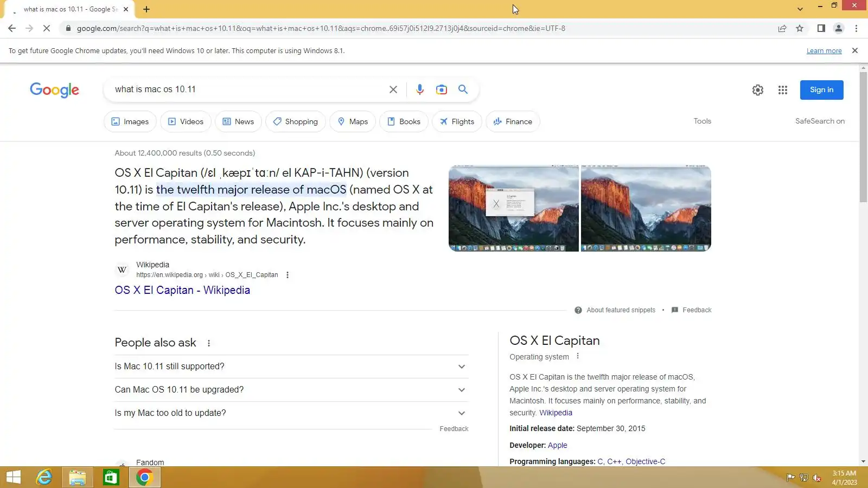Open People also ask options menu

(x=209, y=343)
